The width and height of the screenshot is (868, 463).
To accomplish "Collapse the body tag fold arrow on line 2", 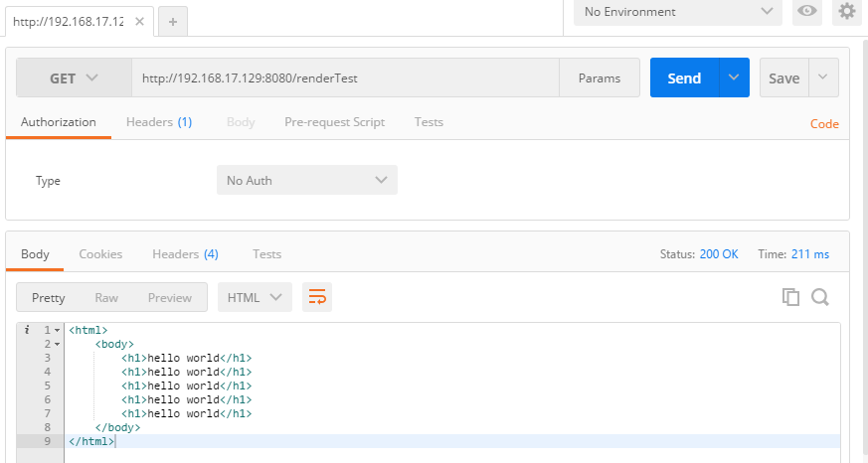I will (x=58, y=344).
